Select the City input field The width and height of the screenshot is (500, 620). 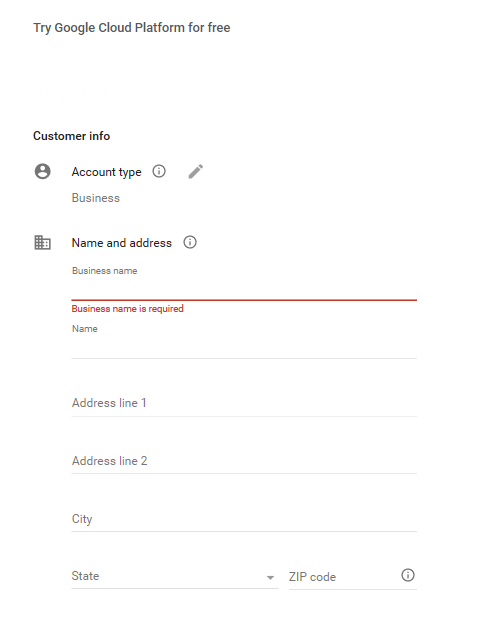click(x=244, y=519)
